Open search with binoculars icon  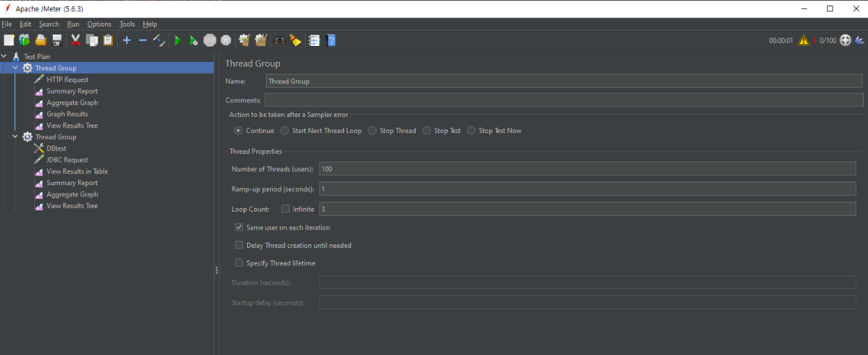coord(279,40)
